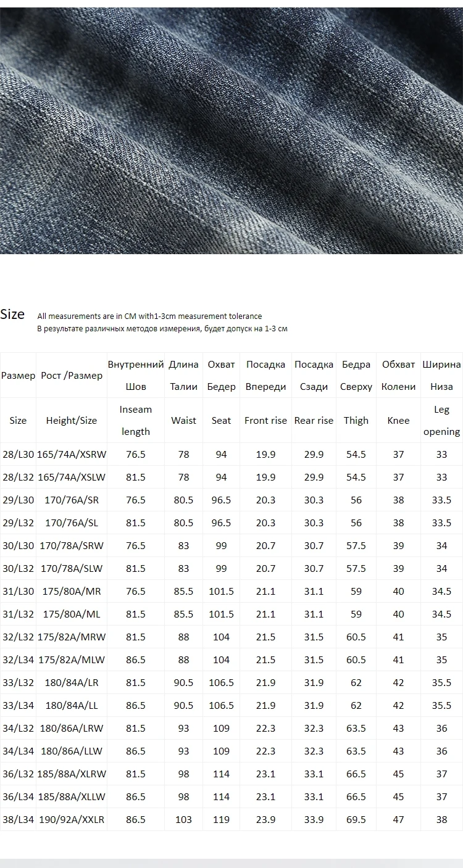Click inseam 76.5 in the 28/L30 row

[136, 454]
